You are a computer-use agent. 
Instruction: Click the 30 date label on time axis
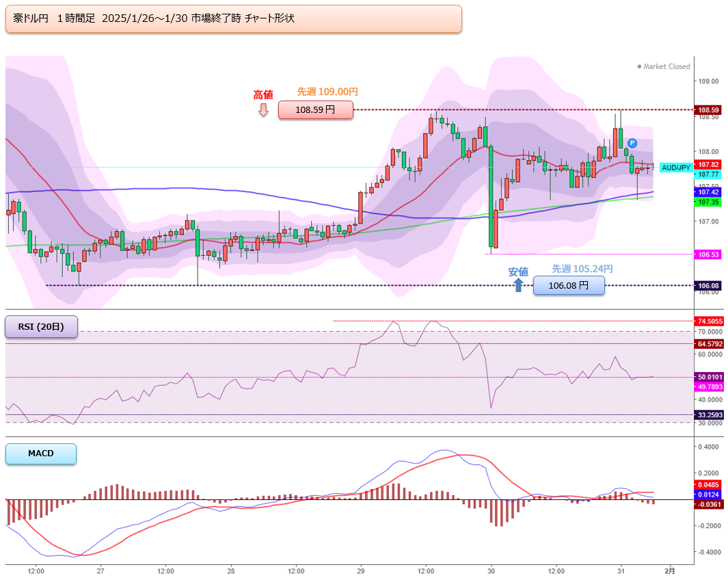[491, 571]
